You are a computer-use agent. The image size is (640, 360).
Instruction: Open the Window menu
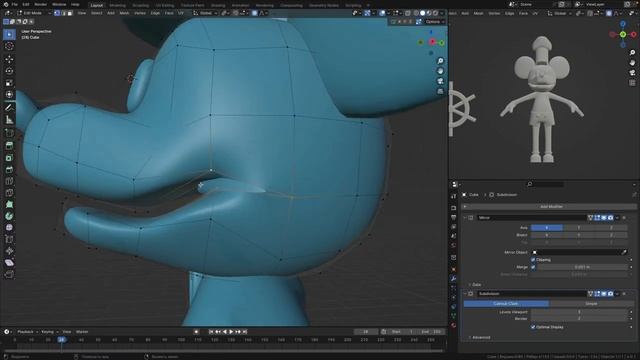[x=59, y=4]
